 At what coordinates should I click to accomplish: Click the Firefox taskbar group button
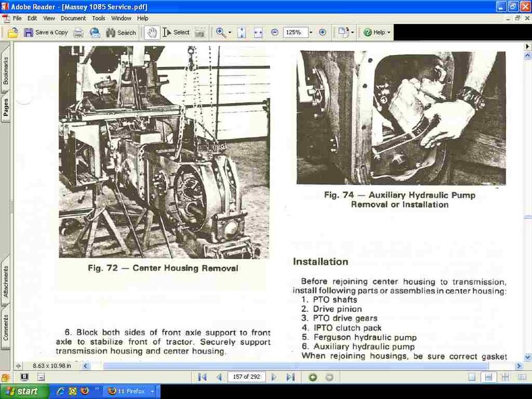pyautogui.click(x=131, y=392)
